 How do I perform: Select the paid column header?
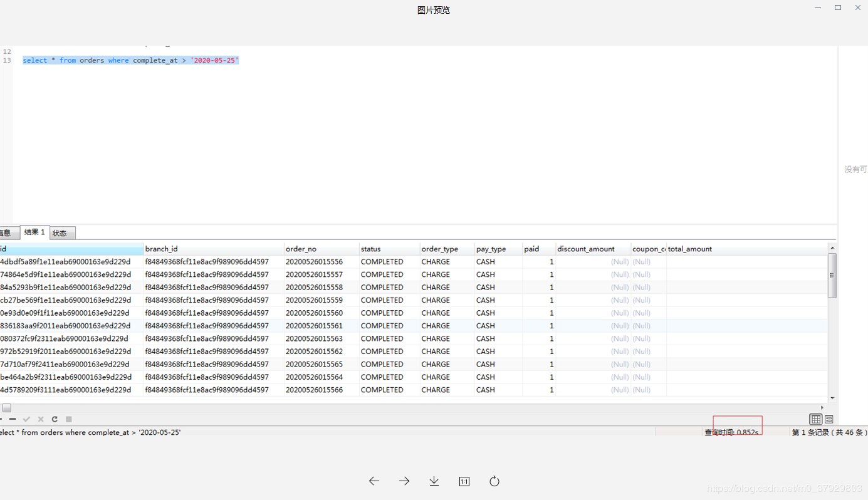539,249
